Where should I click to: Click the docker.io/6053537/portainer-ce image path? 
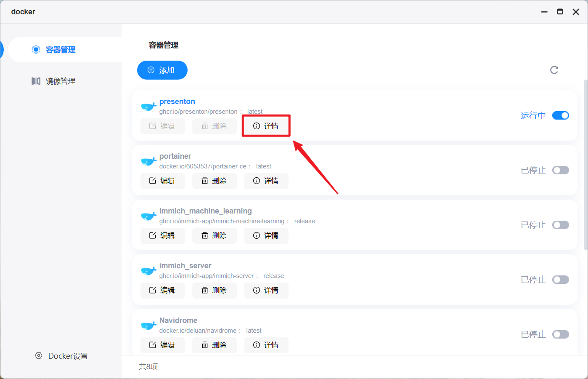coord(203,166)
